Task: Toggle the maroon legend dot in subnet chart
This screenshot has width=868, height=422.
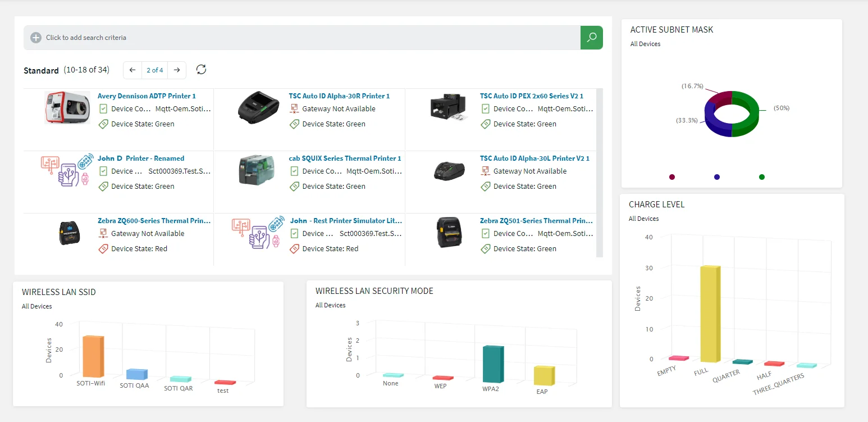Action: 672,177
